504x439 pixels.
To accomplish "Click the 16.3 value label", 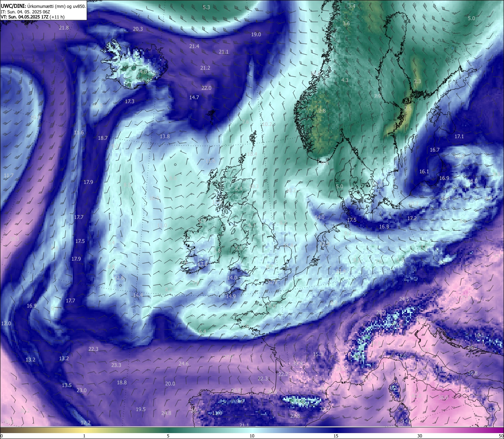I will click(384, 227).
